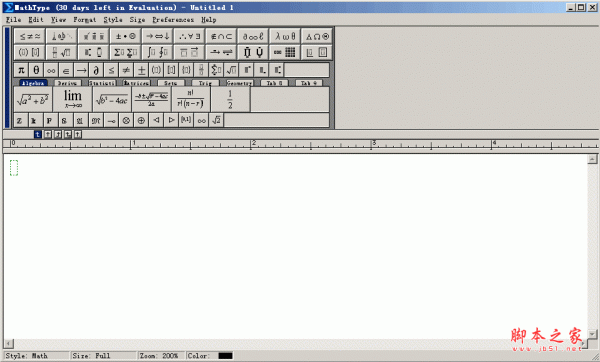Open the matrix templates palette
The width and height of the screenshot is (600, 362).
285,52
